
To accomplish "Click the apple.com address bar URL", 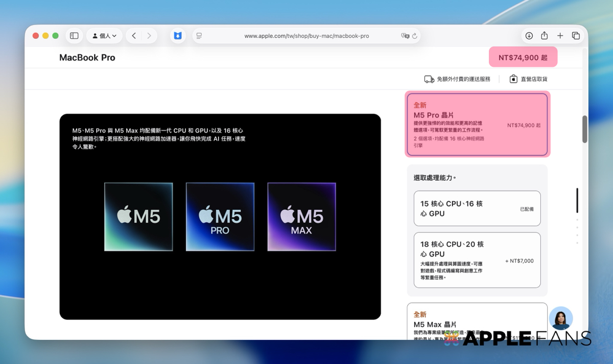I will (306, 36).
